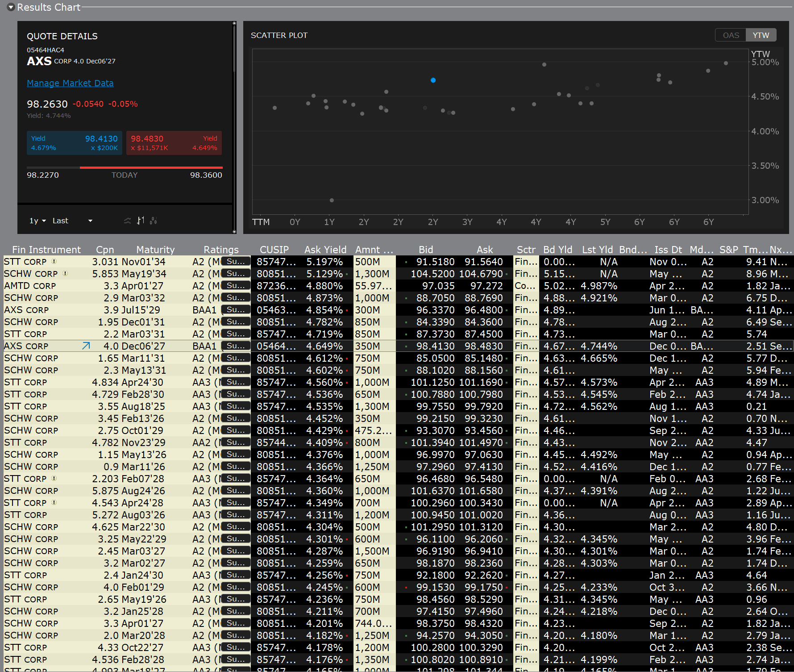Select the line chart type icon
Image resolution: width=794 pixels, height=672 pixels.
[127, 221]
